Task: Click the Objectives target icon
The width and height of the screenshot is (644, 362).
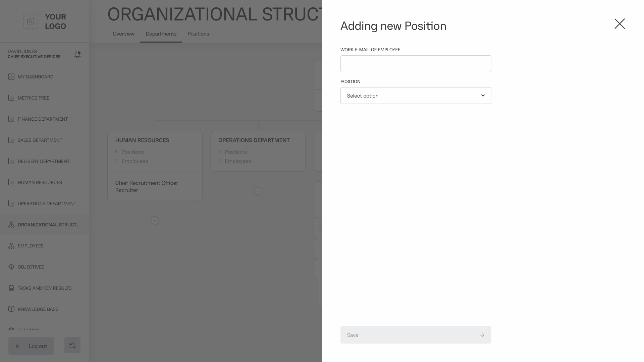Action: tap(11, 267)
